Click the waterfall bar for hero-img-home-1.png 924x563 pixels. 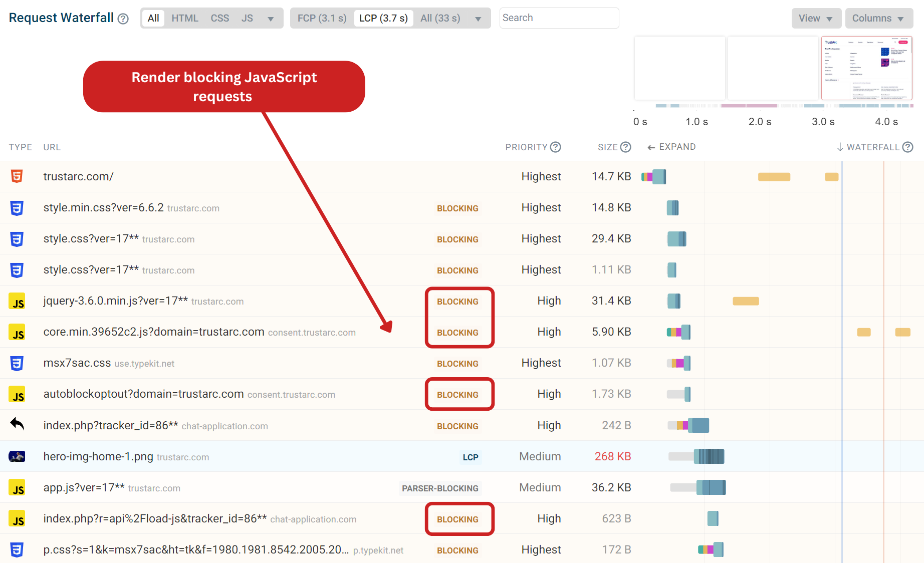click(x=697, y=456)
